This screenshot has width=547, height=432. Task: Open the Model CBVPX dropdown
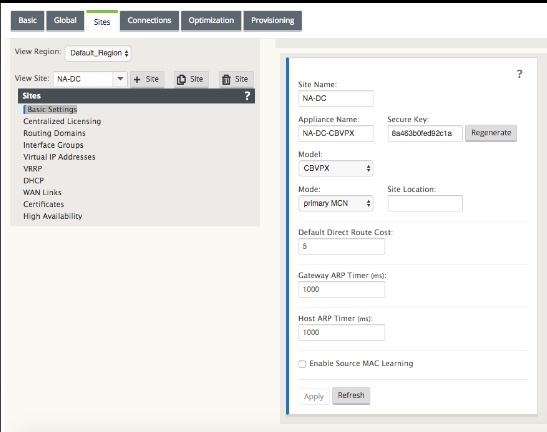click(336, 168)
